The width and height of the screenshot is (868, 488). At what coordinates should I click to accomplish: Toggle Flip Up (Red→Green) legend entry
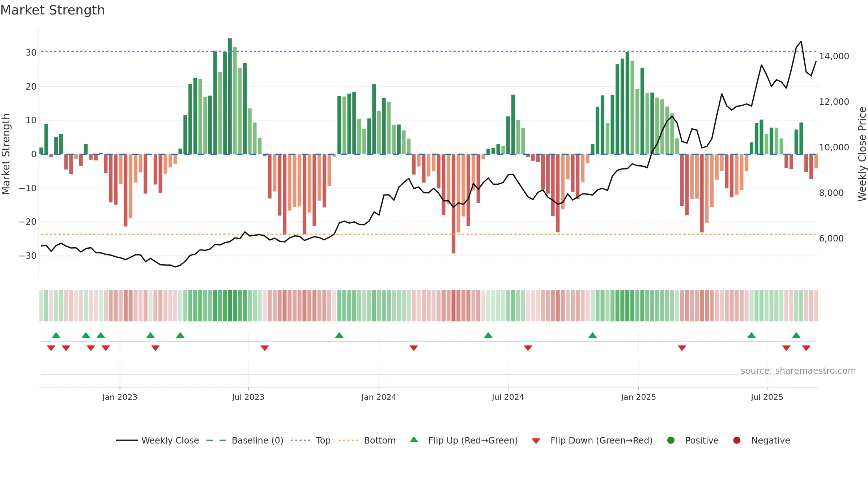click(x=464, y=440)
